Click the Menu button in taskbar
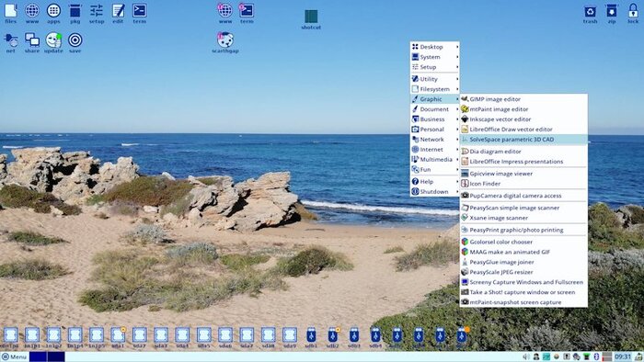Screen dimensions: 644x362 pos(15,356)
